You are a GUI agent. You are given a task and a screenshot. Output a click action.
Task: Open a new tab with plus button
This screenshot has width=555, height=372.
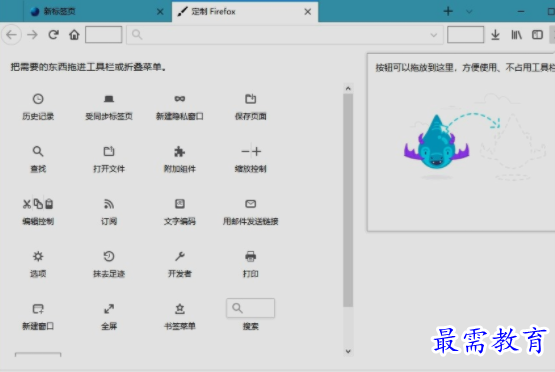coord(448,11)
